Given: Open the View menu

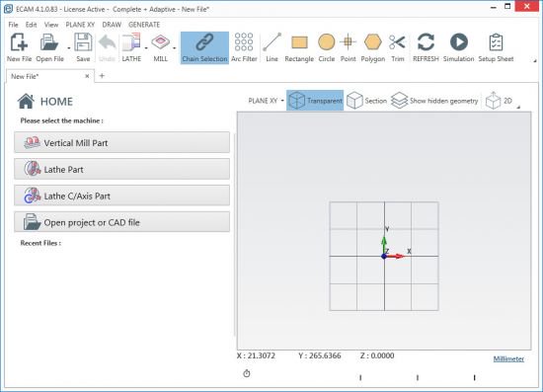Looking at the screenshot, I should click(x=51, y=25).
